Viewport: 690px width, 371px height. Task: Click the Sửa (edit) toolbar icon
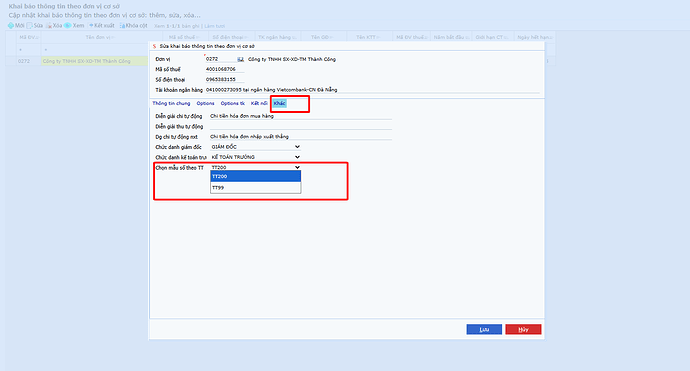[x=29, y=26]
